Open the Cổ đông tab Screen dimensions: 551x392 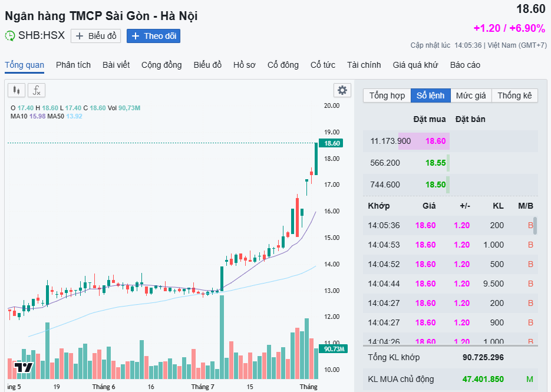click(283, 65)
